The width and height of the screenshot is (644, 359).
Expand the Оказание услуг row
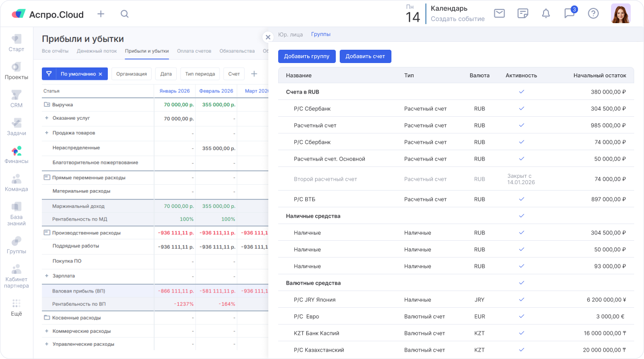(47, 118)
